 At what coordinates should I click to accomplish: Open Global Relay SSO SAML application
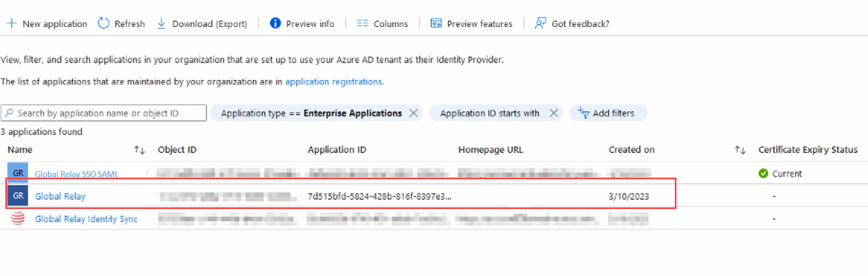[77, 174]
